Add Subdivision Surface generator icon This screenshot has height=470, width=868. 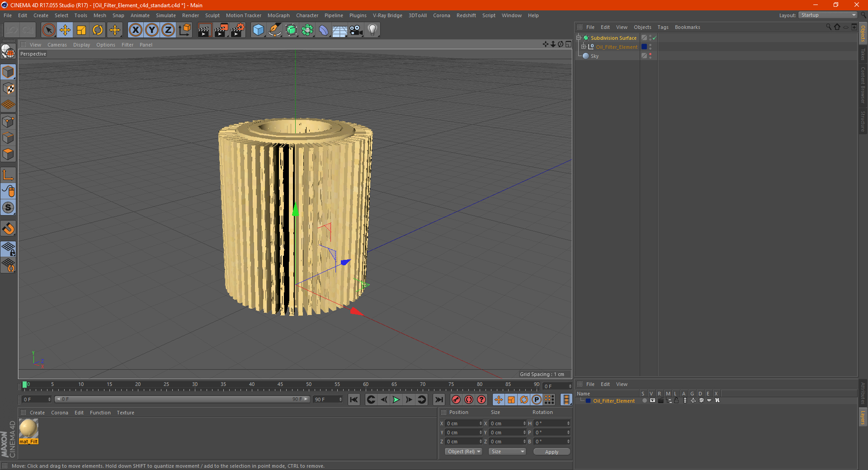tap(291, 30)
